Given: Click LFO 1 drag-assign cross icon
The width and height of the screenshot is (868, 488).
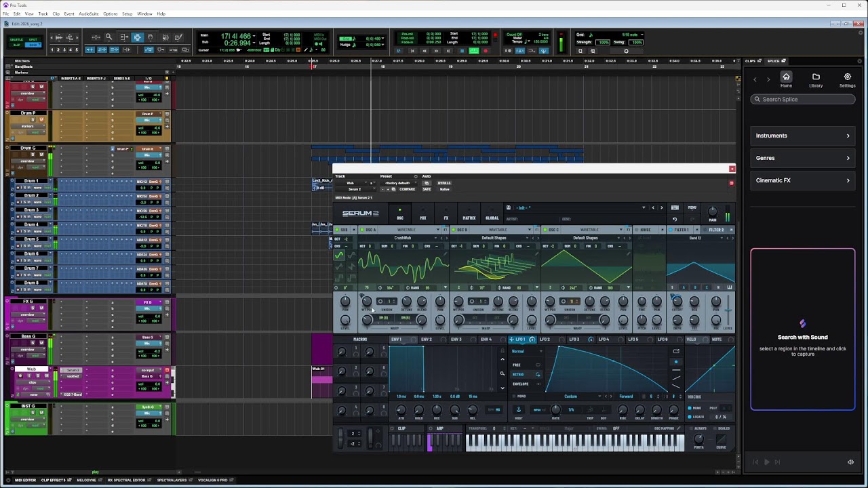Looking at the screenshot, I should 512,339.
